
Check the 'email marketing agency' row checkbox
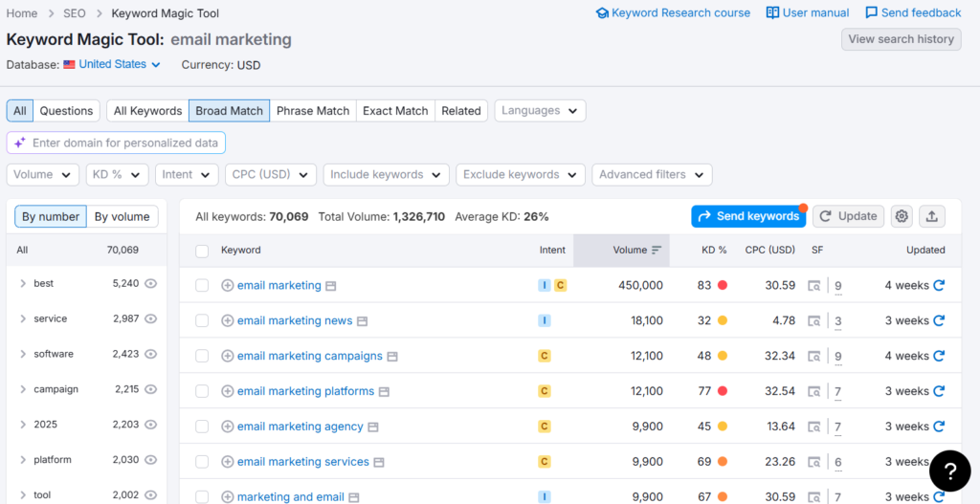click(x=202, y=427)
